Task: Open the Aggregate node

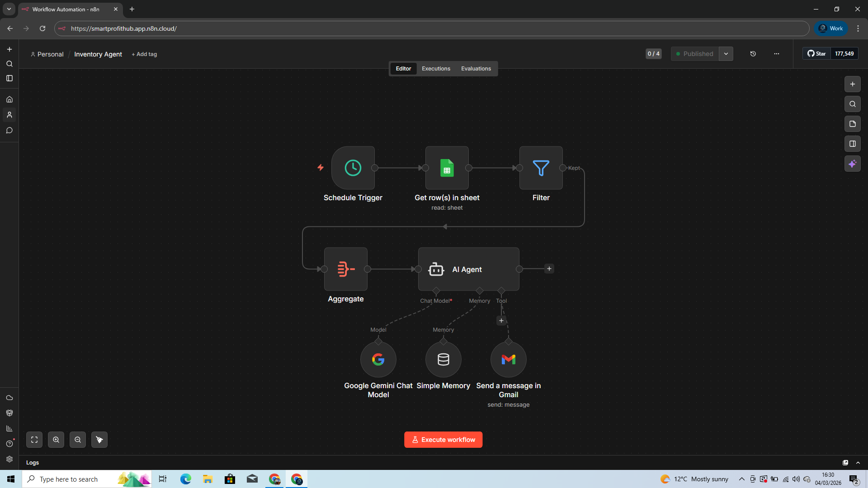Action: click(x=345, y=269)
